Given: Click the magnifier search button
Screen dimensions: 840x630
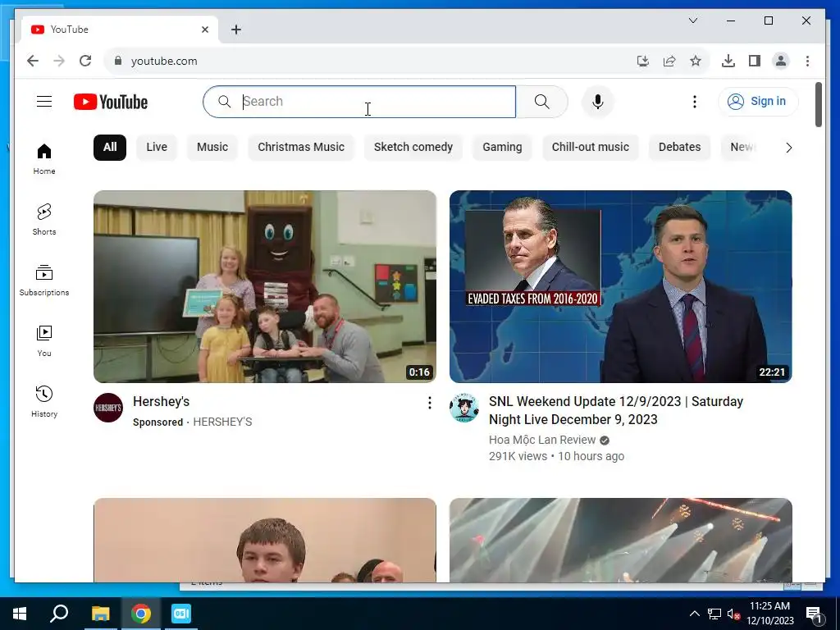Looking at the screenshot, I should [541, 101].
